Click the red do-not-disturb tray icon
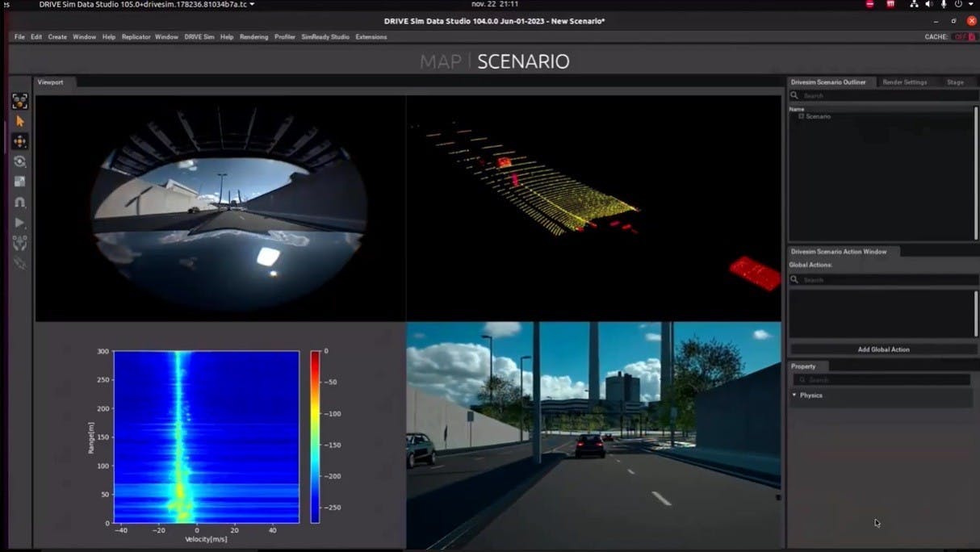 869,4
